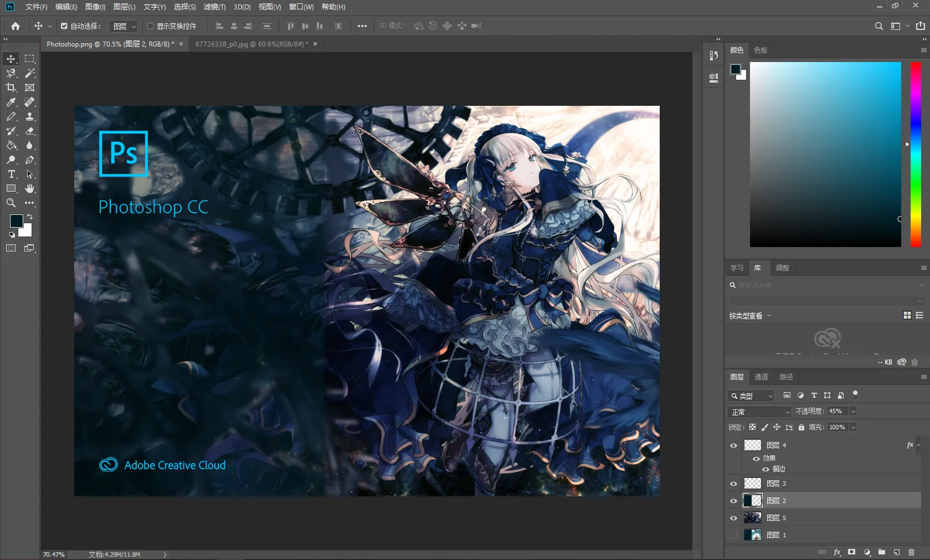Viewport: 930px width, 560px height.
Task: Go to the Home screen
Action: coord(16,26)
